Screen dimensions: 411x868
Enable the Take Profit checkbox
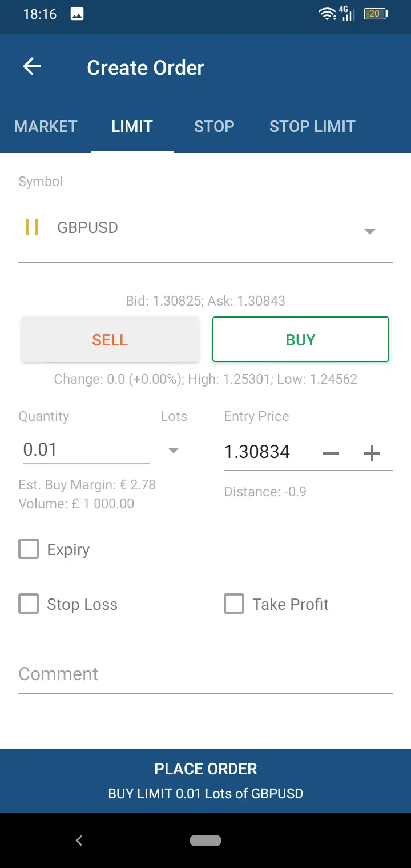[234, 604]
